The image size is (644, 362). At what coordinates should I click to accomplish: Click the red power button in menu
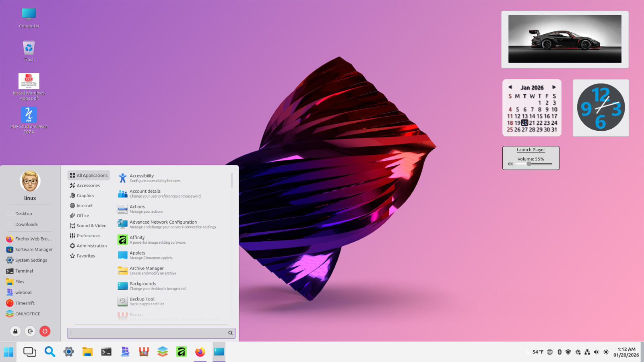45,331
